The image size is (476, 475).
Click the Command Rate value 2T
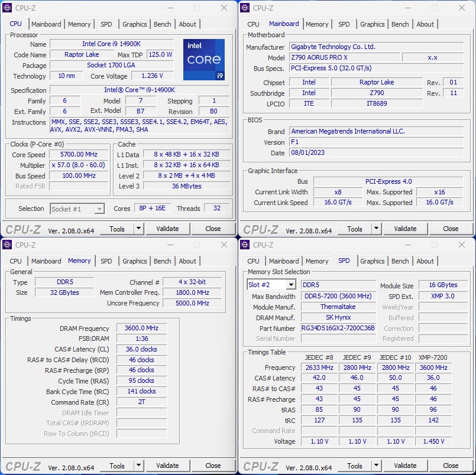(141, 402)
